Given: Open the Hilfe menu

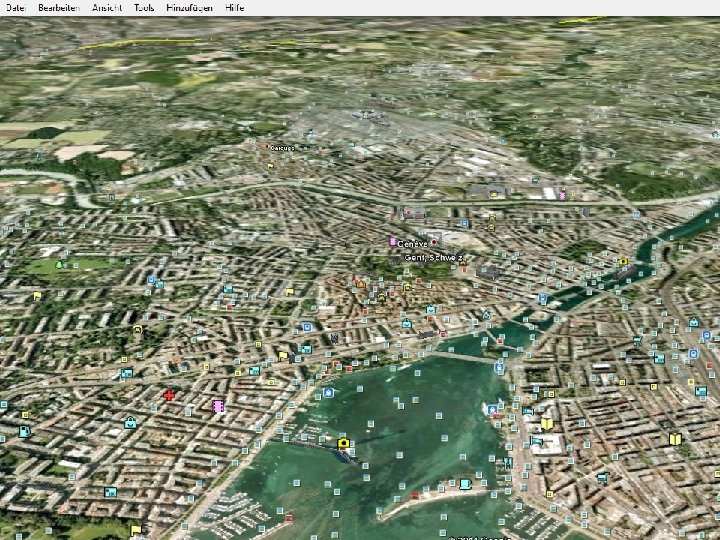Looking at the screenshot, I should tap(235, 8).
